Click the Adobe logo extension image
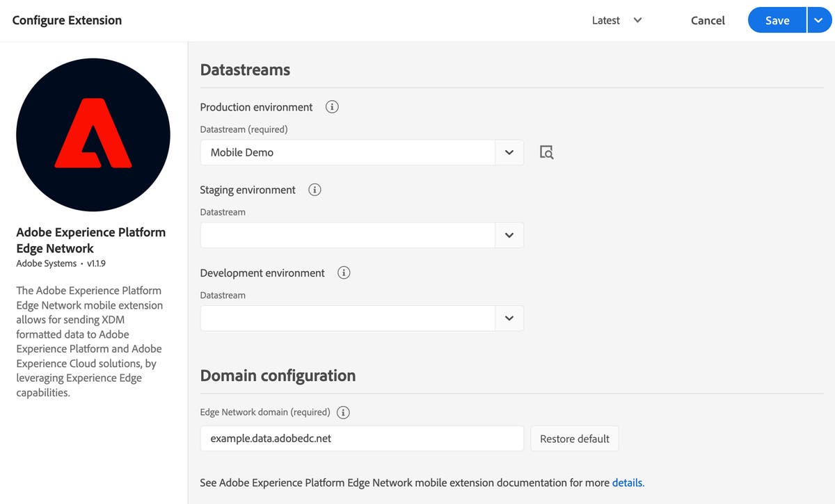The image size is (835, 504). [x=93, y=135]
